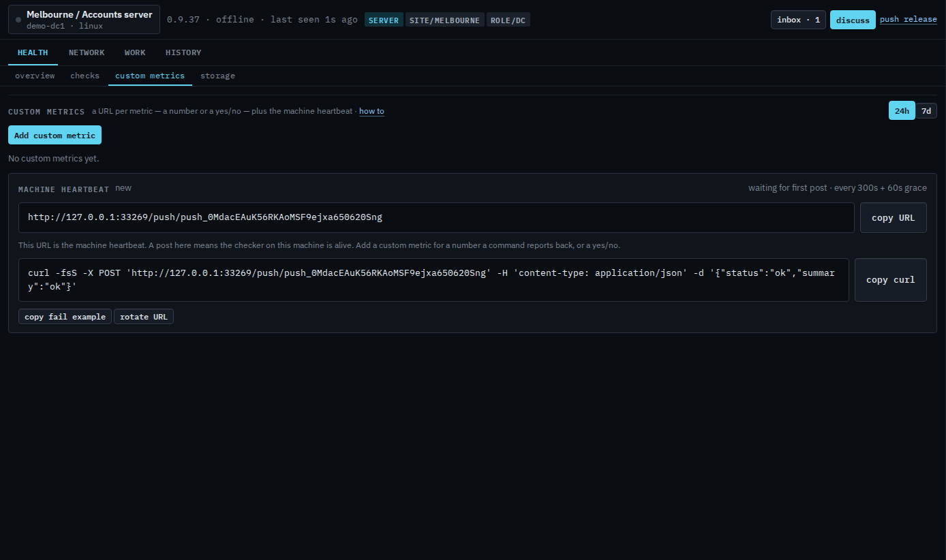Image resolution: width=946 pixels, height=560 pixels.
Task: Switch to the HISTORY tab
Action: tap(183, 52)
